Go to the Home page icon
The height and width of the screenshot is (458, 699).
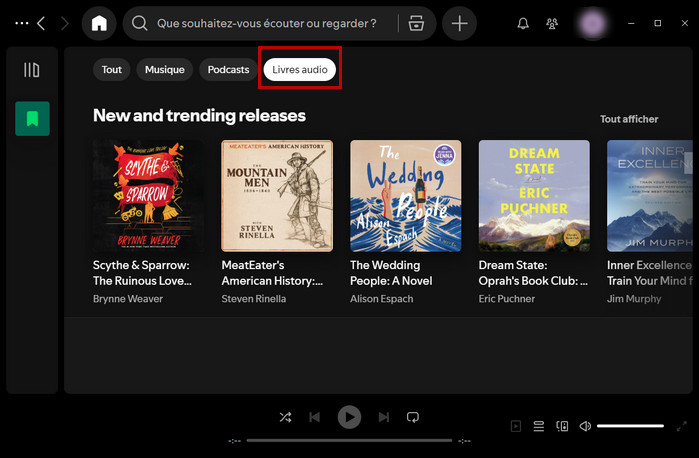coord(98,24)
